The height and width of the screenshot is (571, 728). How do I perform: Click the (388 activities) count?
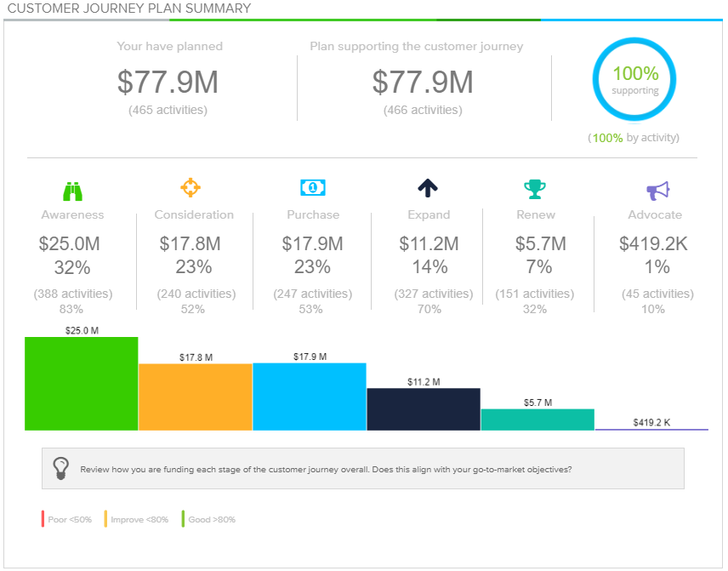[73, 294]
